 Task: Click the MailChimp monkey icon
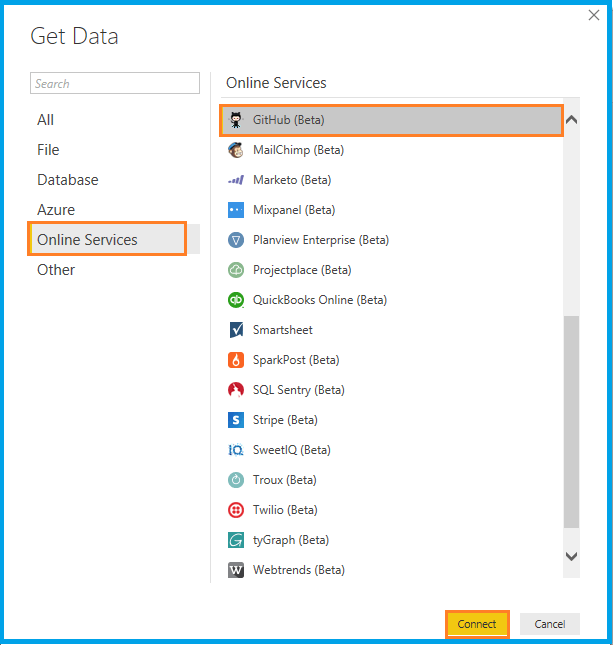[236, 150]
